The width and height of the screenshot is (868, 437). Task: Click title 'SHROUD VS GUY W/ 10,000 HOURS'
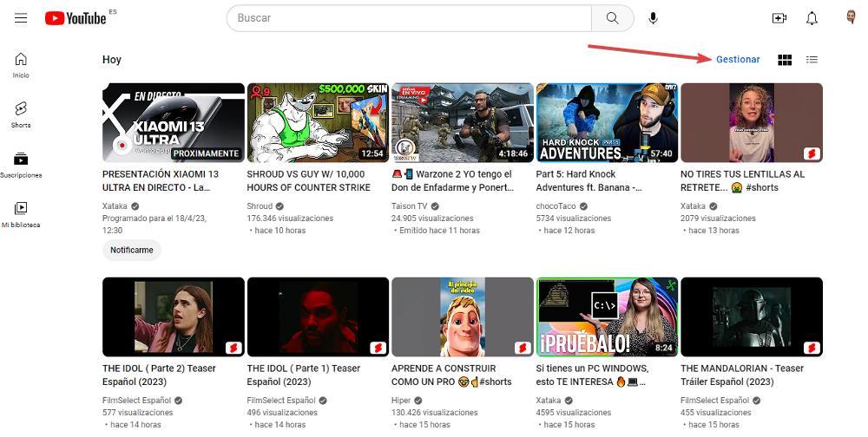[x=308, y=181]
